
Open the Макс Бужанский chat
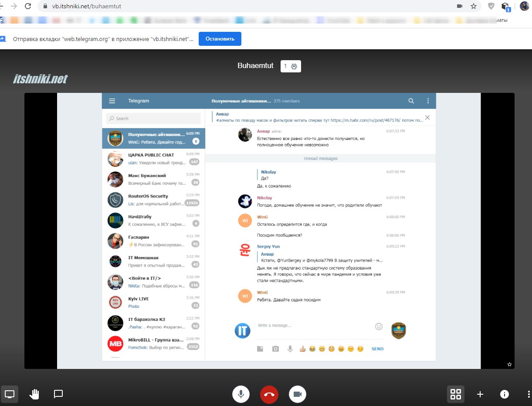point(153,179)
